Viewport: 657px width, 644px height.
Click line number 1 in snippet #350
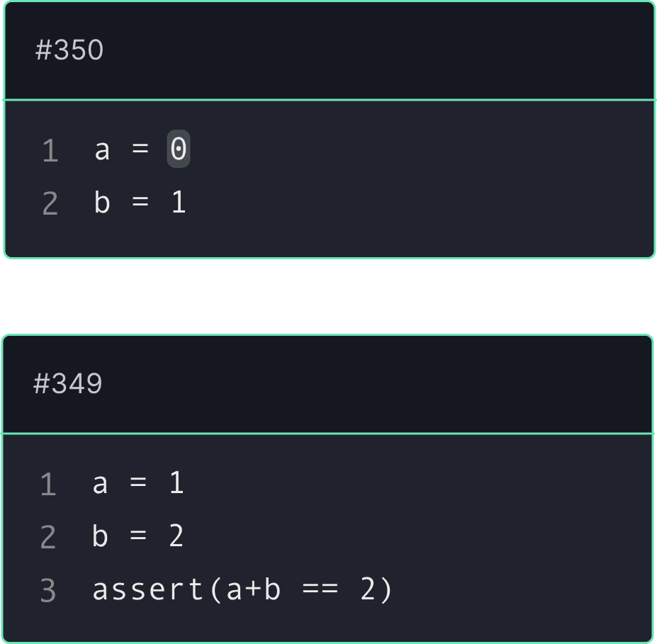(50, 151)
